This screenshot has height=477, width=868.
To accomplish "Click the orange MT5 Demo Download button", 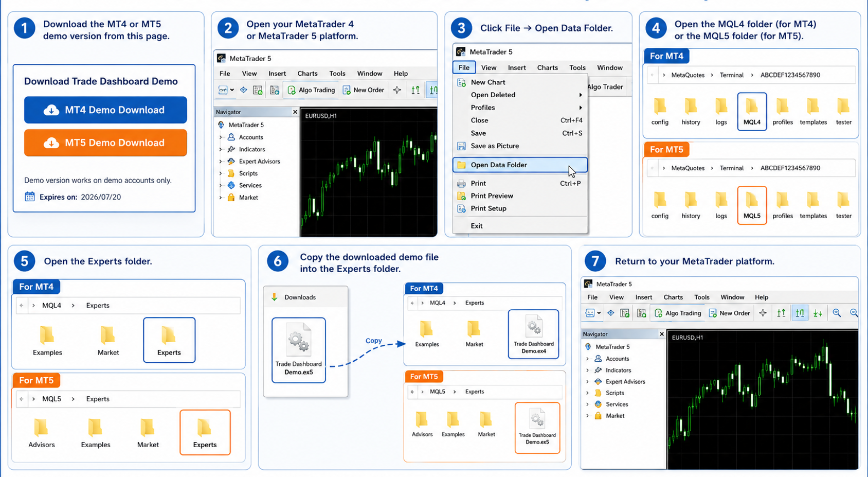I will [x=105, y=143].
